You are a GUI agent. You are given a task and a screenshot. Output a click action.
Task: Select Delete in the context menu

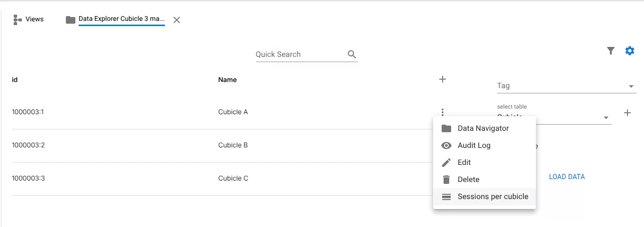click(468, 180)
